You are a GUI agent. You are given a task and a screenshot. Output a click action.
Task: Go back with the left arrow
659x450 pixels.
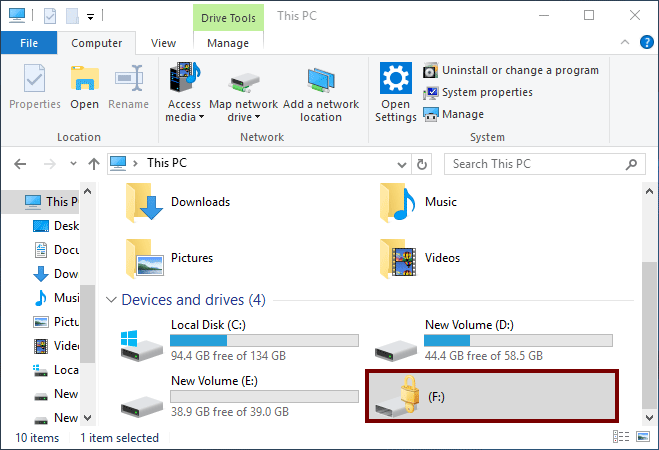[20, 164]
